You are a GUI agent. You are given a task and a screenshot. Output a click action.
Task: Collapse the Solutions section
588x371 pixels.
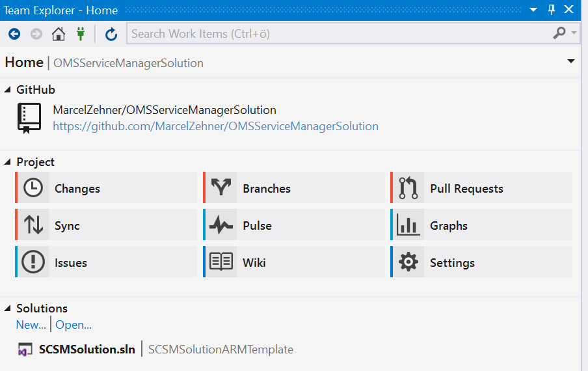[x=8, y=309]
